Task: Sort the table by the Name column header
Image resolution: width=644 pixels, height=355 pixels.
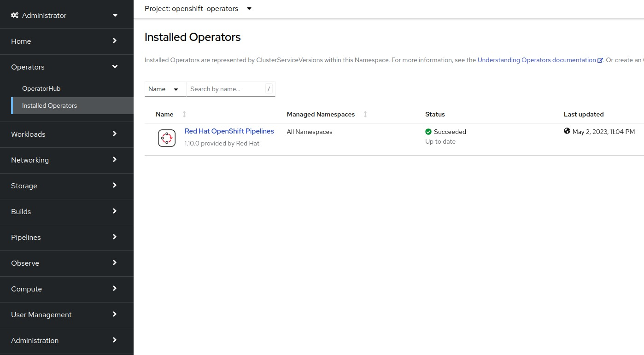Action: tap(164, 114)
